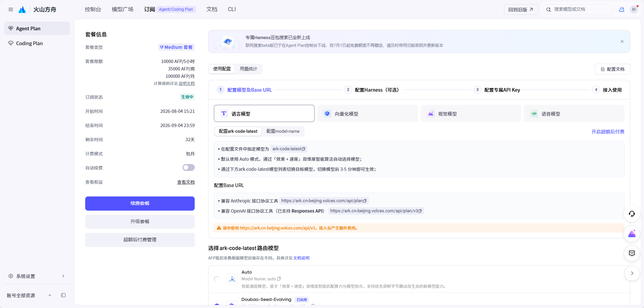The image size is (644, 308).
Task: Select the 使用配置 tab
Action: [222, 69]
